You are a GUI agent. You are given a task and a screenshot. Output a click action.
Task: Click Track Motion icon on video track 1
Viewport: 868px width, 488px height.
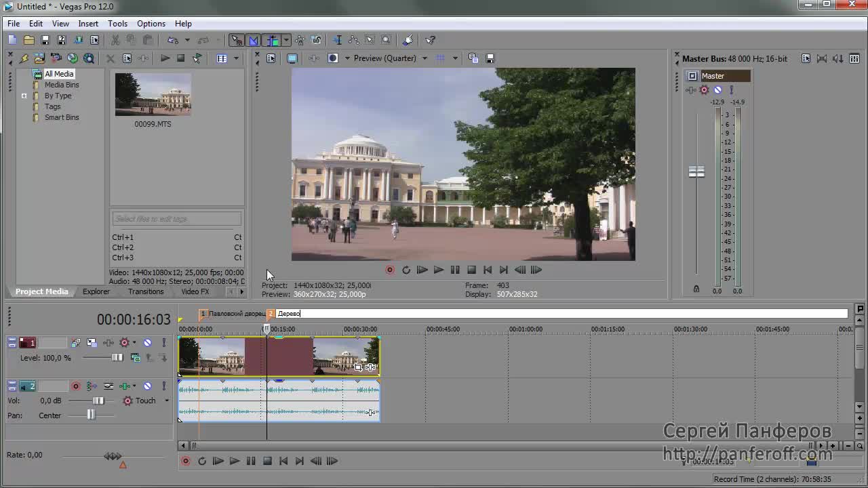click(x=92, y=343)
